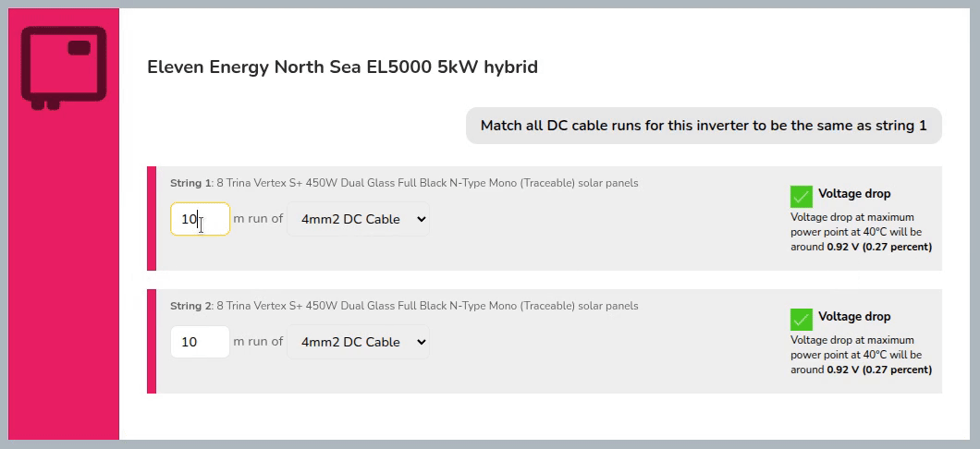The width and height of the screenshot is (980, 449).
Task: Click the bold 'String 2' label
Action: click(190, 306)
